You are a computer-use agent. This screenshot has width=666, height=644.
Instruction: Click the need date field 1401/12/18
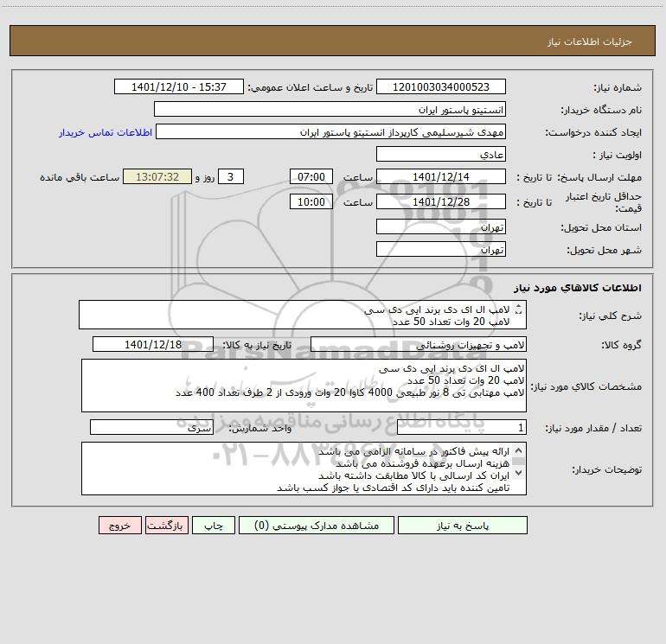tap(153, 344)
